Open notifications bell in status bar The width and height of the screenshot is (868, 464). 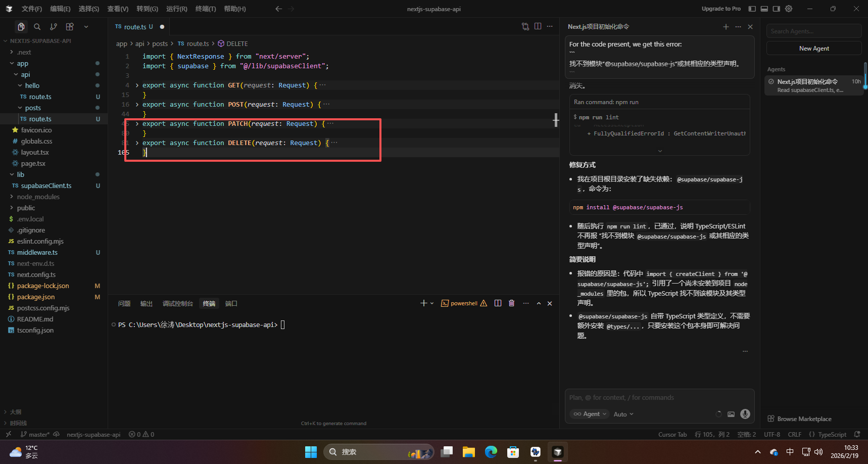[857, 435]
